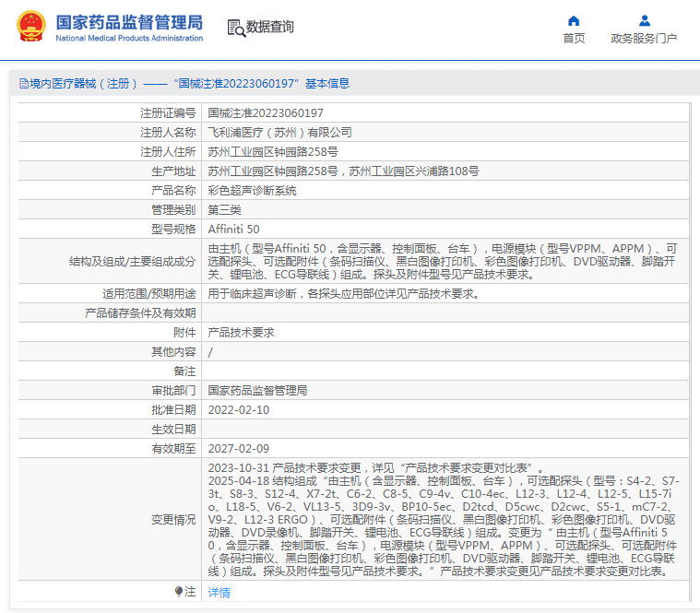Click the 适用范围/预期用途 label
The height and width of the screenshot is (613, 700).
pos(149,293)
